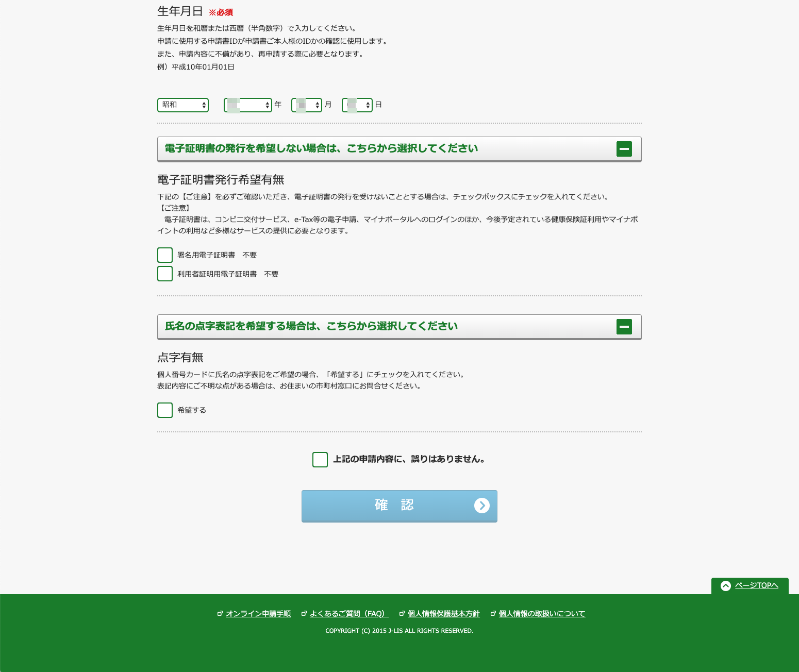Viewport: 799px width, 672px height.
Task: Click the arrow icon on 確認 button
Action: [481, 506]
